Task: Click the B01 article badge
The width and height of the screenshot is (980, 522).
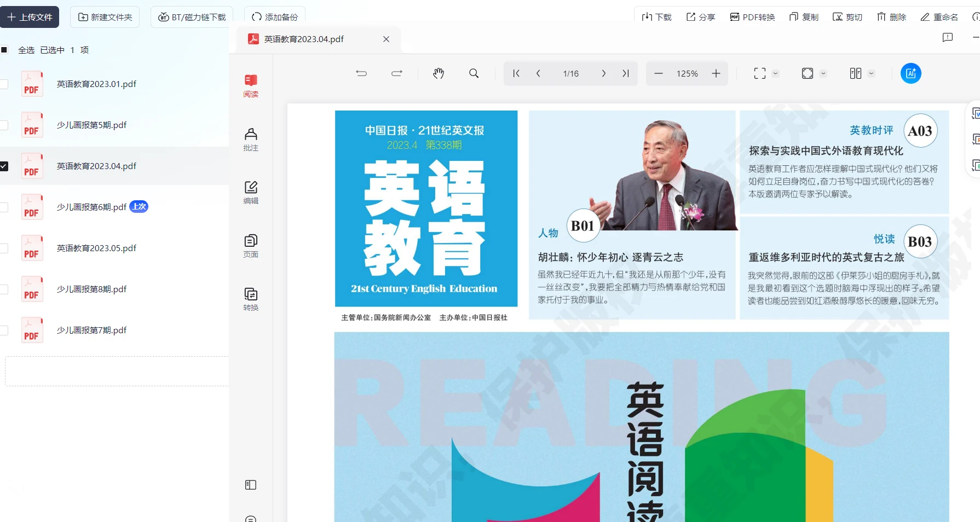Action: pyautogui.click(x=583, y=225)
